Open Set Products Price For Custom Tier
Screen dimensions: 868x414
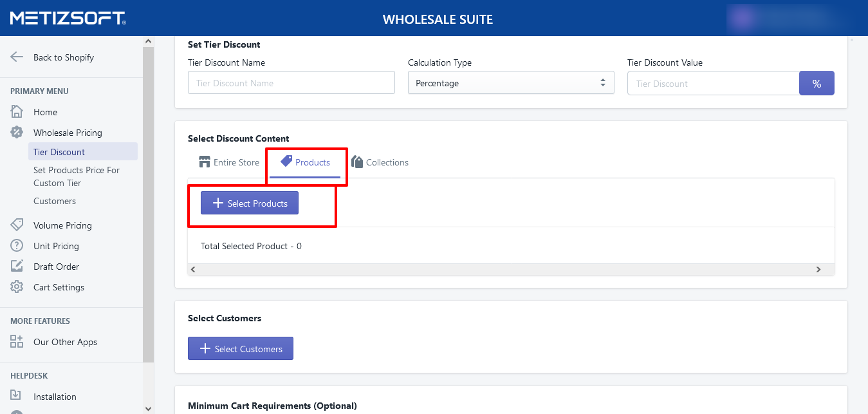click(x=77, y=176)
